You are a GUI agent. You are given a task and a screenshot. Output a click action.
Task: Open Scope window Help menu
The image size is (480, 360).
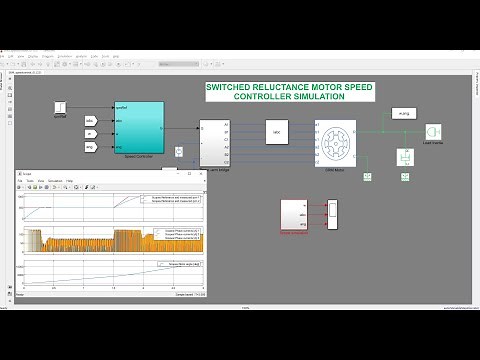(x=69, y=181)
